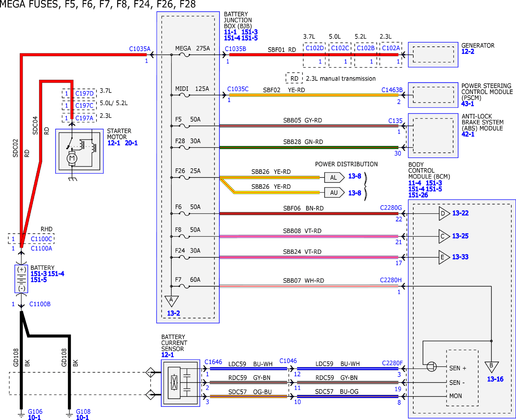Open page link 12-1 under Battery Current Sensor

(168, 355)
